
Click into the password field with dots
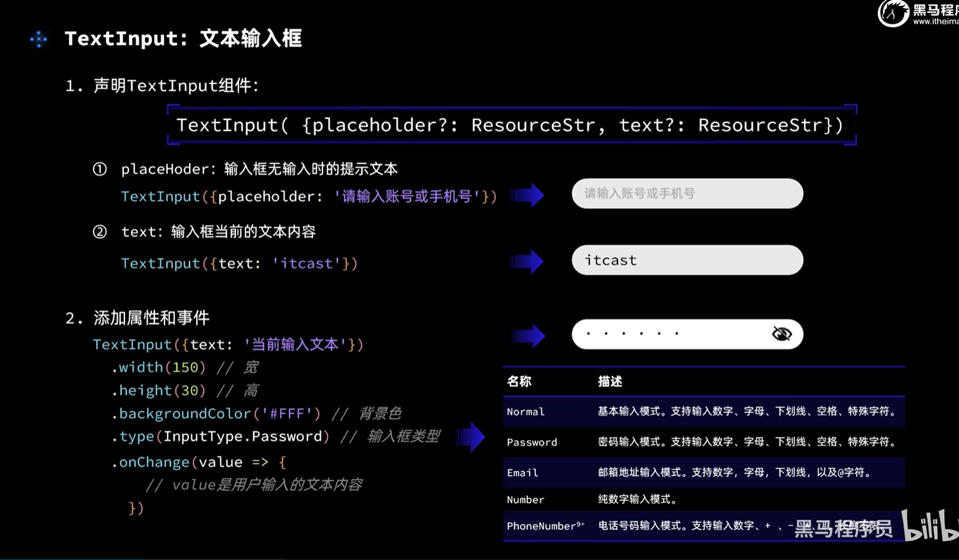[x=668, y=335]
